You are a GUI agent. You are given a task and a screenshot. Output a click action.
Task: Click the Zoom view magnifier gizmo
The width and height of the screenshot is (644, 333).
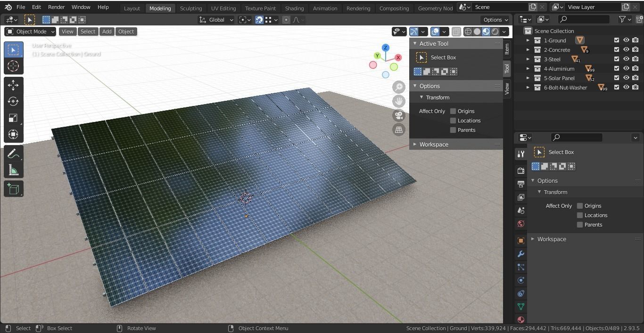tap(399, 87)
